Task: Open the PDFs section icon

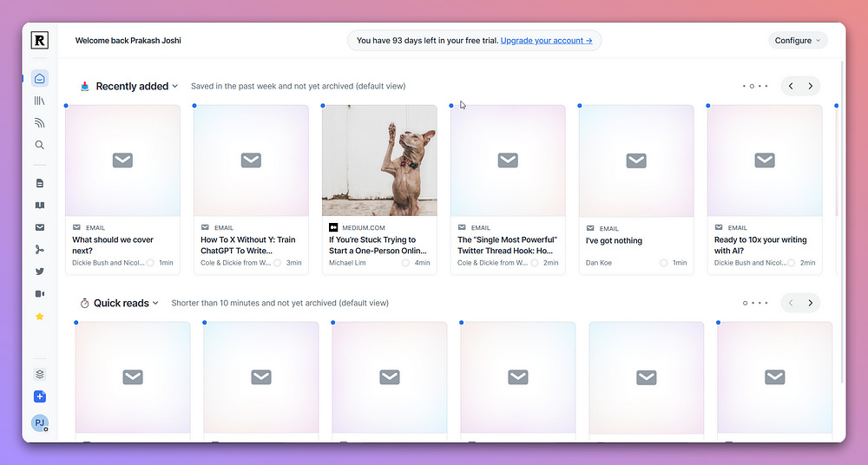Action: (x=40, y=250)
